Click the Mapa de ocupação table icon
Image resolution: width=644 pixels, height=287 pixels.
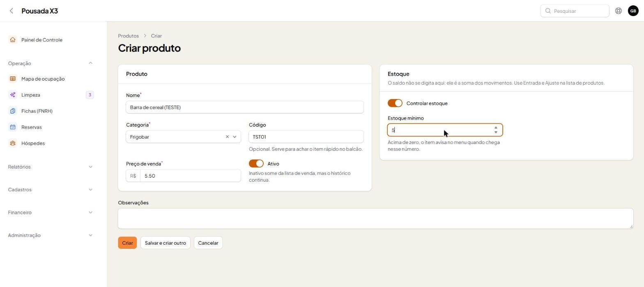13,79
